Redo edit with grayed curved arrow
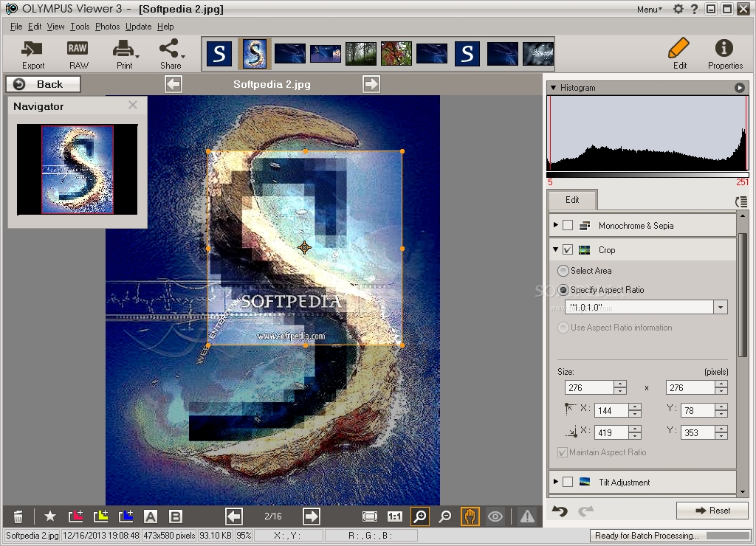This screenshot has height=546, width=756. [585, 511]
